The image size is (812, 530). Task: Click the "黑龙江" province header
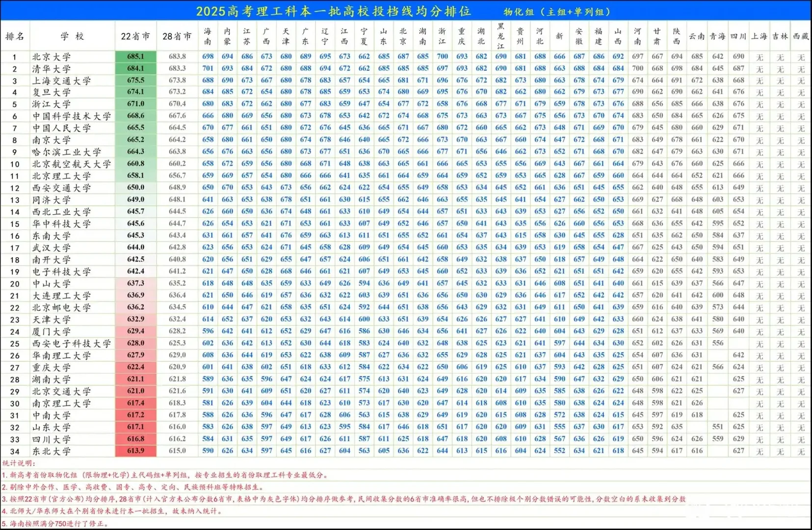501,36
